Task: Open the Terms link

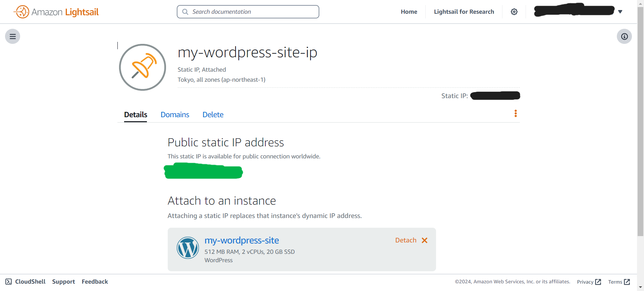Action: tap(615, 282)
